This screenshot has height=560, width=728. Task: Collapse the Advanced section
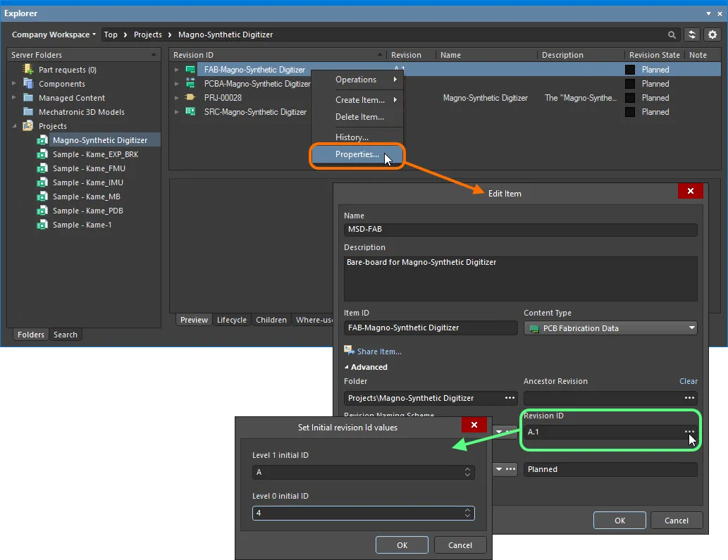(346, 367)
